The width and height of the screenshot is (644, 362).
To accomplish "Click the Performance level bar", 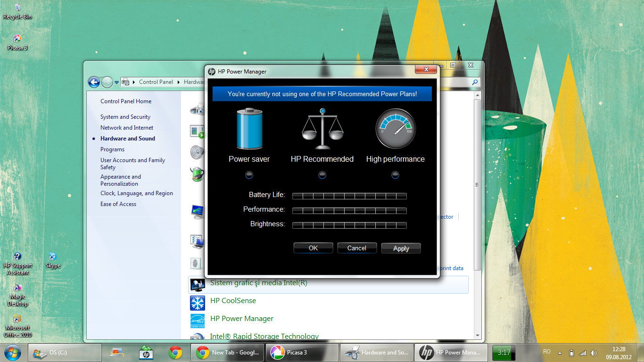I will [x=349, y=211].
